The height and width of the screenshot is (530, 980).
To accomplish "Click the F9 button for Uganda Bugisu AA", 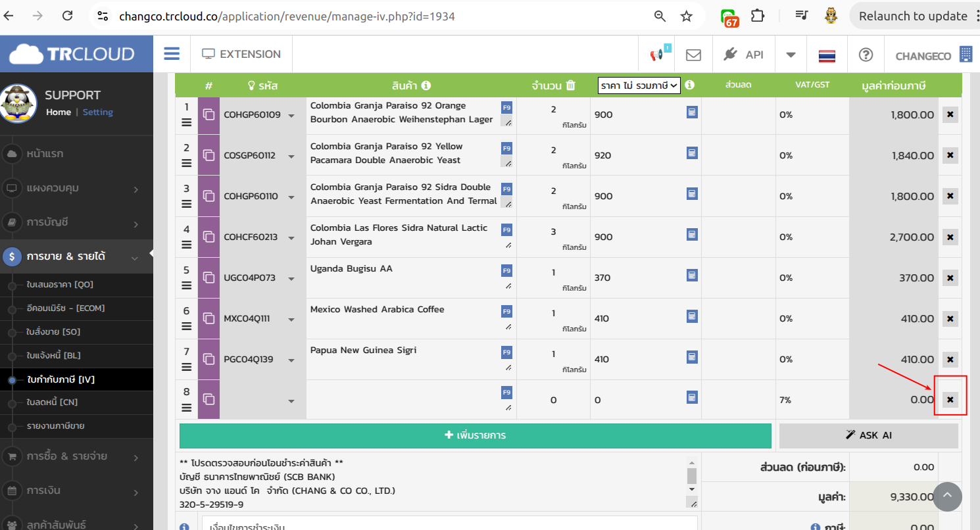I will (x=506, y=270).
